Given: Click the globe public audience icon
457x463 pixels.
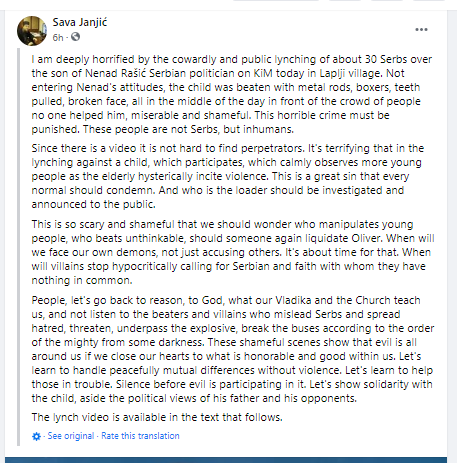Looking at the screenshot, I should point(75,37).
